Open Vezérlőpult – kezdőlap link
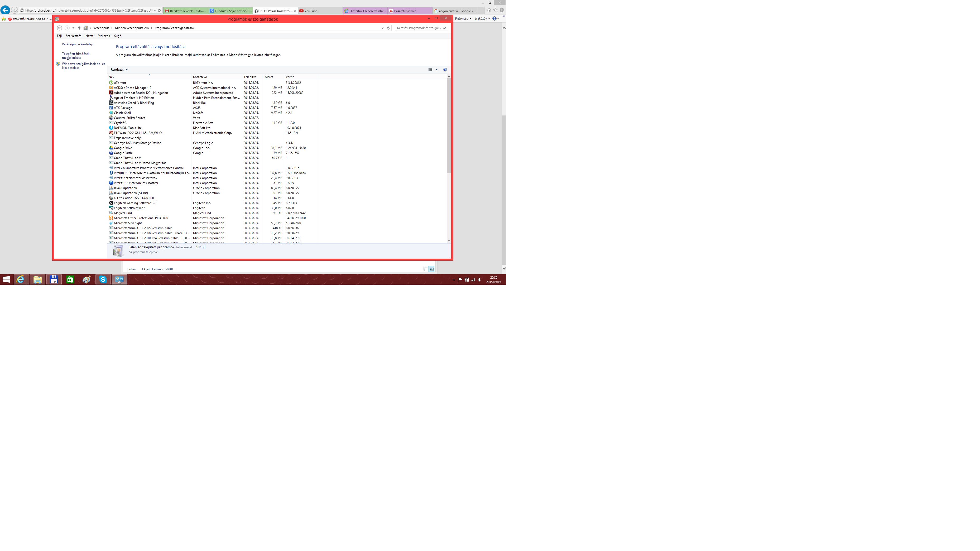The image size is (980, 551). 77,45
